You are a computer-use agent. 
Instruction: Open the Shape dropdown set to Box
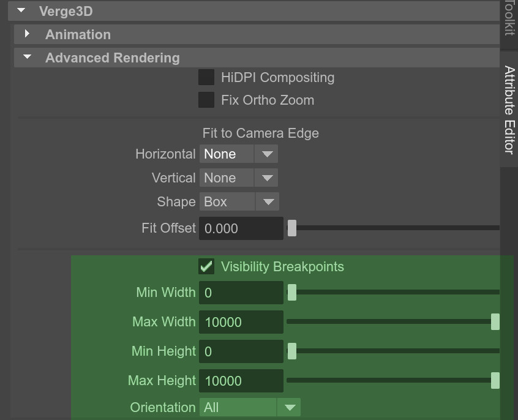[239, 201]
